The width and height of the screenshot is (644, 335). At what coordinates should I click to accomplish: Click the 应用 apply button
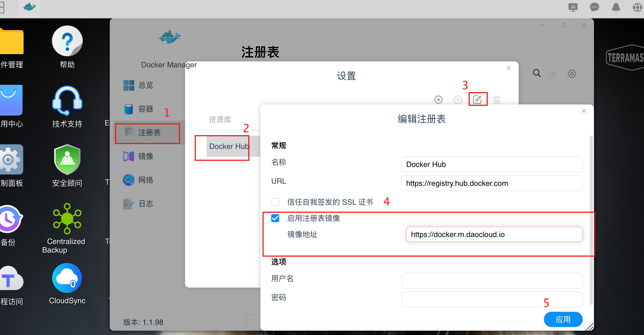point(563,319)
